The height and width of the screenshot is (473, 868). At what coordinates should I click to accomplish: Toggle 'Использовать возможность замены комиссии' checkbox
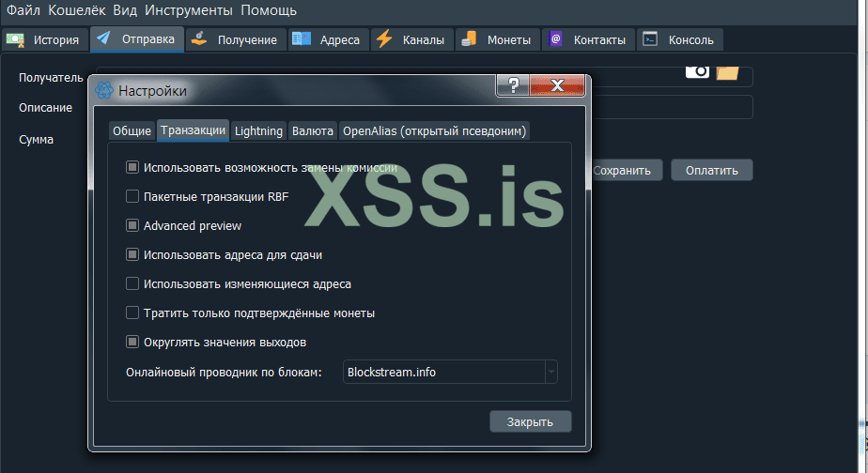[x=132, y=167]
